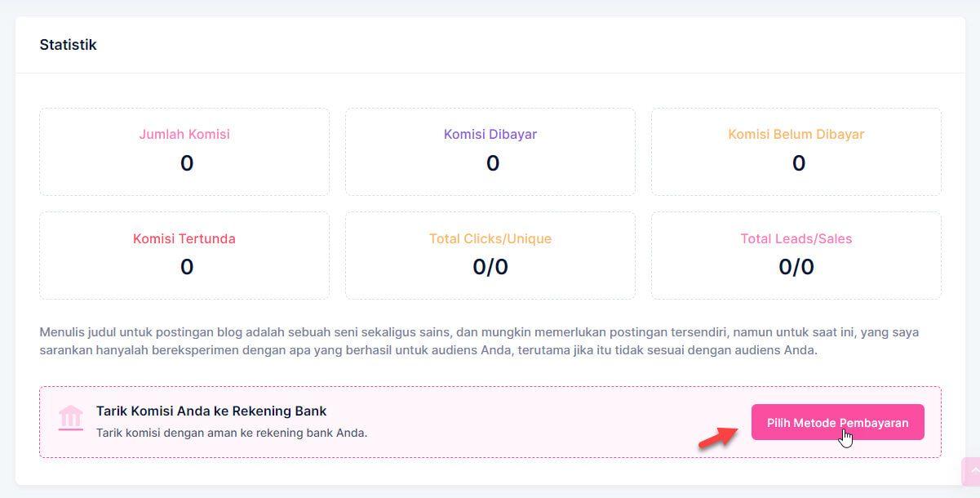Click the Total Clicks/Unique 0/0 value
Image resolution: width=980 pixels, height=498 pixels.
click(x=490, y=267)
